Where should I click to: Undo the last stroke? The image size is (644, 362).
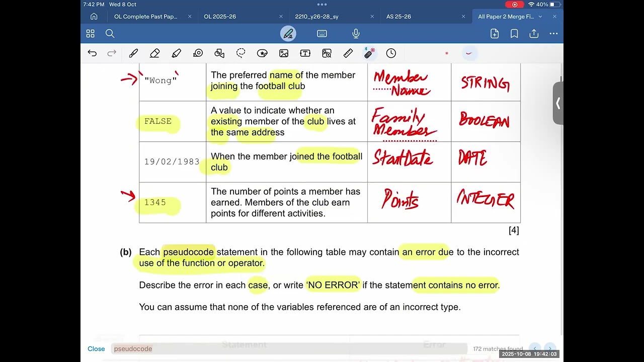[92, 53]
